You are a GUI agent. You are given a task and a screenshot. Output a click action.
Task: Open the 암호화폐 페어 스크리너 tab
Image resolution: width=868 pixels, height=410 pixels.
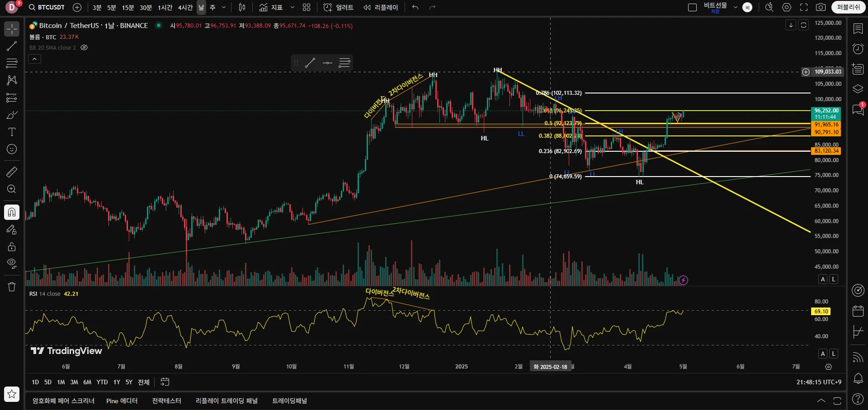coord(63,401)
